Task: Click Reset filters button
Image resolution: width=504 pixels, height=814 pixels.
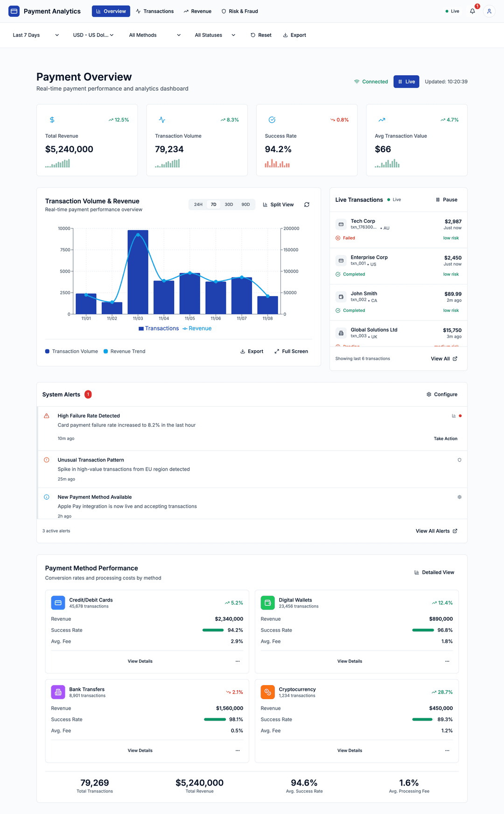Action: 261,35
